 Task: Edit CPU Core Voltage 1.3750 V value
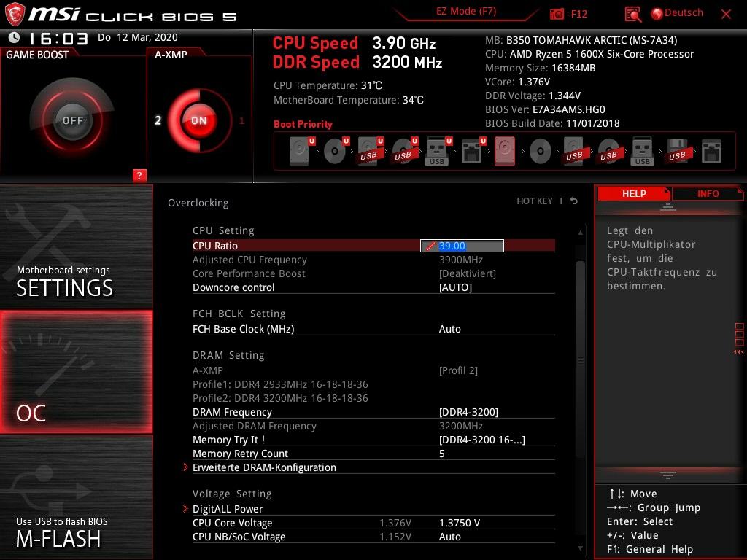[460, 522]
